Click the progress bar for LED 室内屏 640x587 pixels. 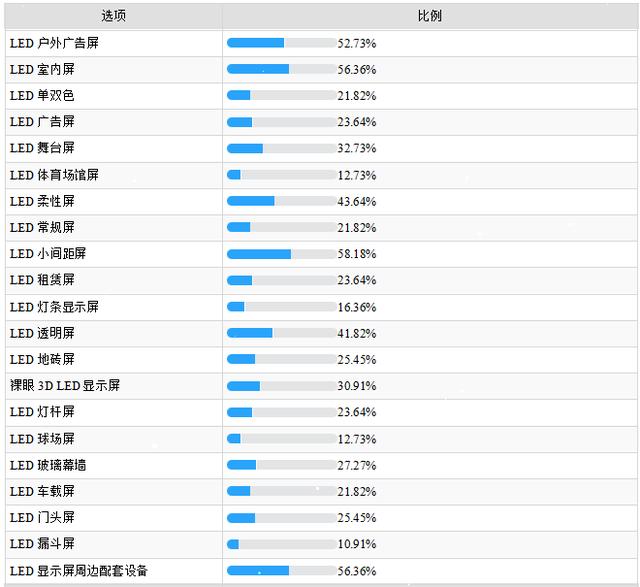click(x=281, y=69)
